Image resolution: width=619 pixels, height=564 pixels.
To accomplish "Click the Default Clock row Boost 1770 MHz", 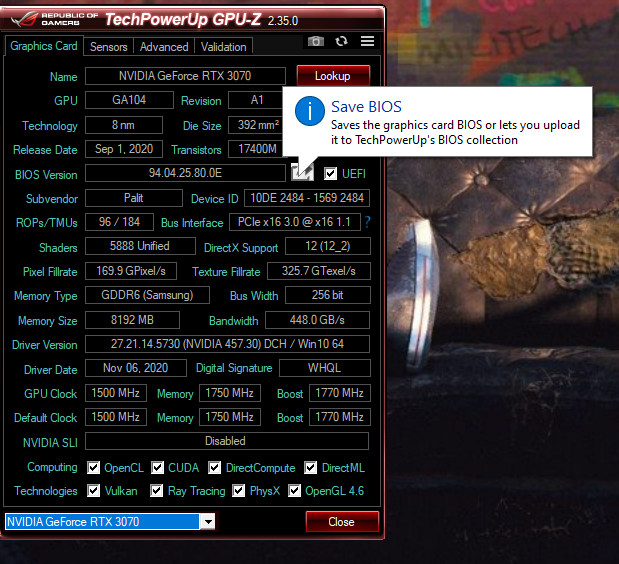I will click(340, 417).
